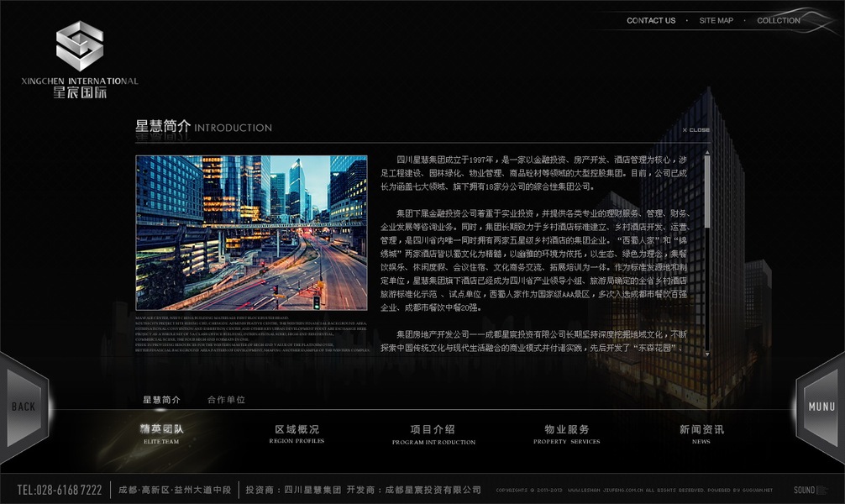Click the paragraph starting 集团房地产开发公司
This screenshot has height=504, width=845.
[x=533, y=341]
